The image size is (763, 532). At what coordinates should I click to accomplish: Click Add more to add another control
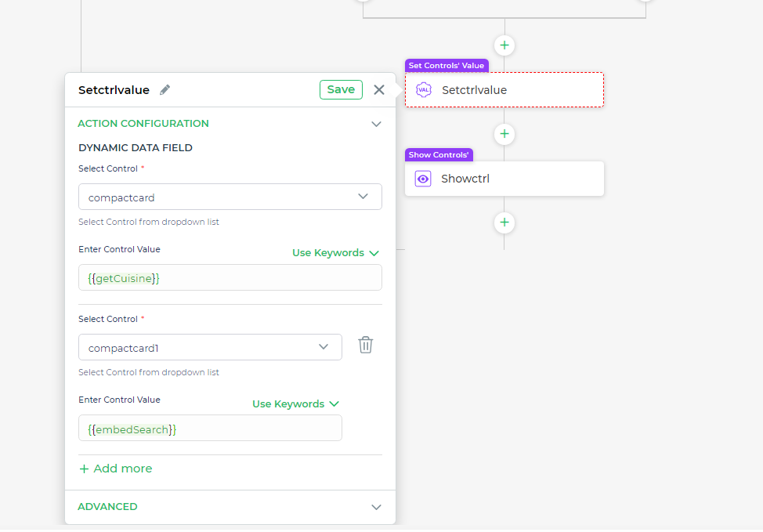(116, 469)
